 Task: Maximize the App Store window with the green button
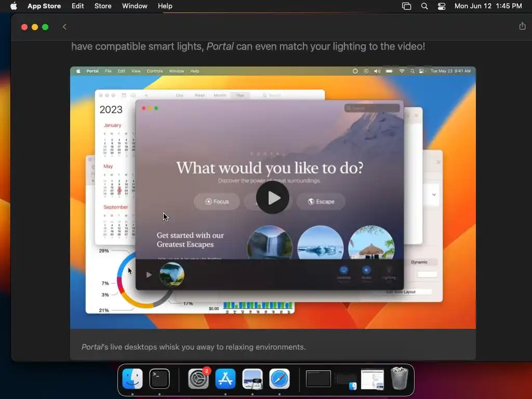45,27
